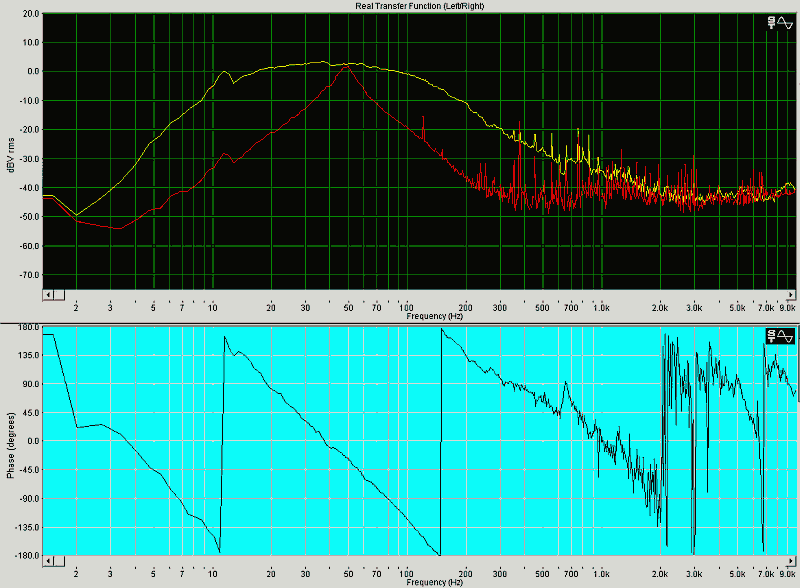Click the '-70.0' dBV axis value
The image size is (800, 588).
pos(30,275)
